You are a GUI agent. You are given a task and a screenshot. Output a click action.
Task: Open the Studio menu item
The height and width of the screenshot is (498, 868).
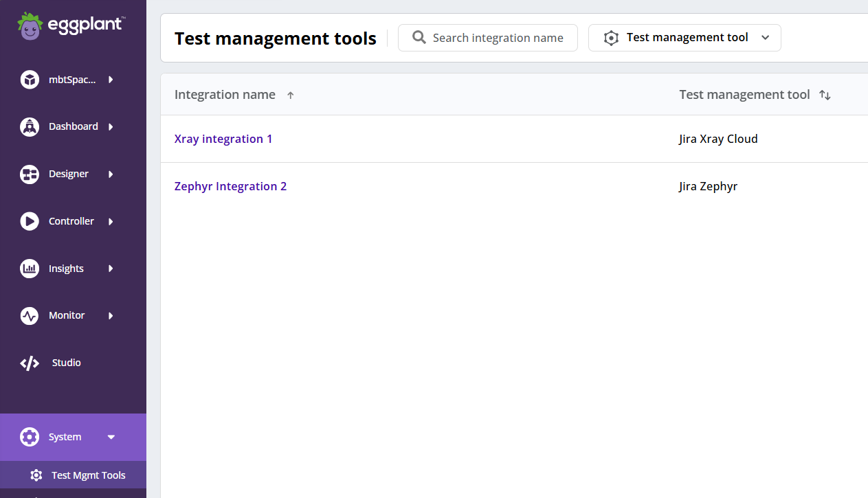[x=74, y=363]
